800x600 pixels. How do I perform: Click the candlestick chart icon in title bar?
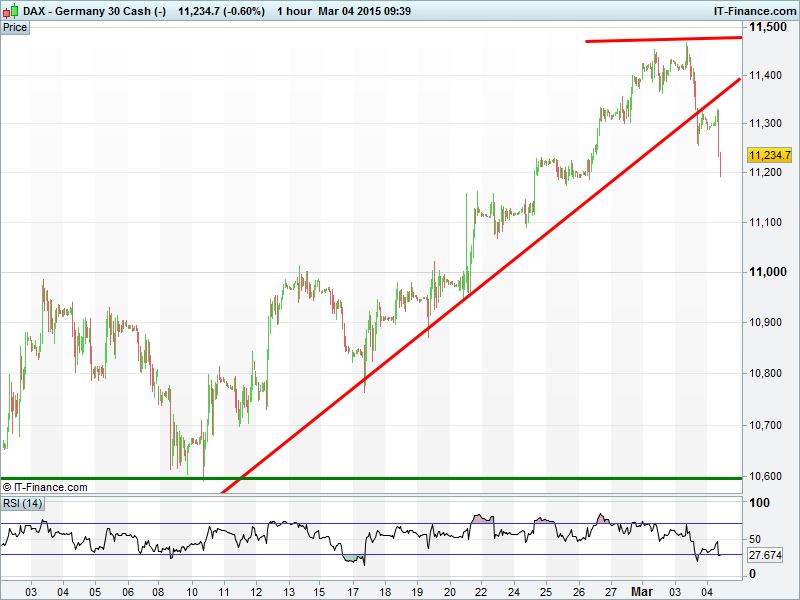(x=10, y=9)
